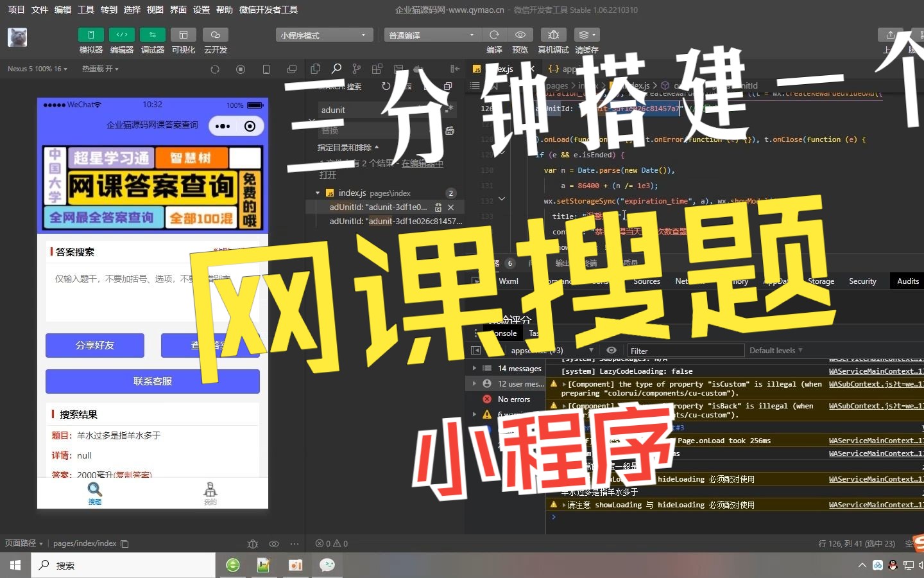Select first adUnitId search result row

click(x=385, y=207)
